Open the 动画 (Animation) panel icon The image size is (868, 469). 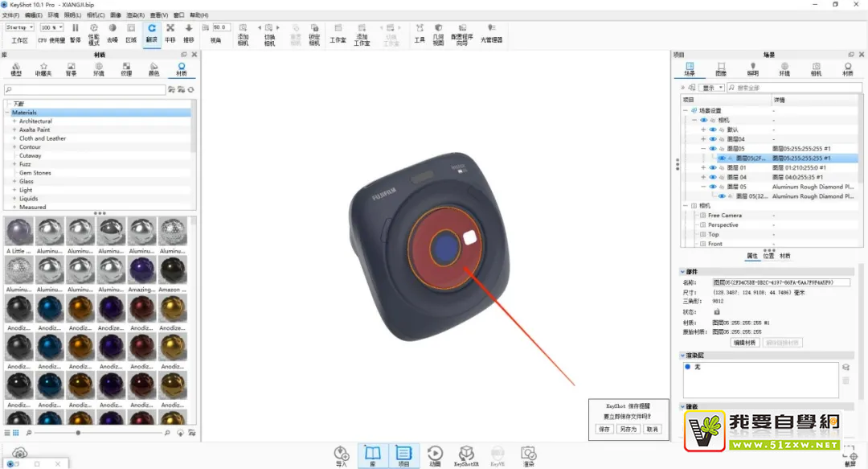click(435, 455)
